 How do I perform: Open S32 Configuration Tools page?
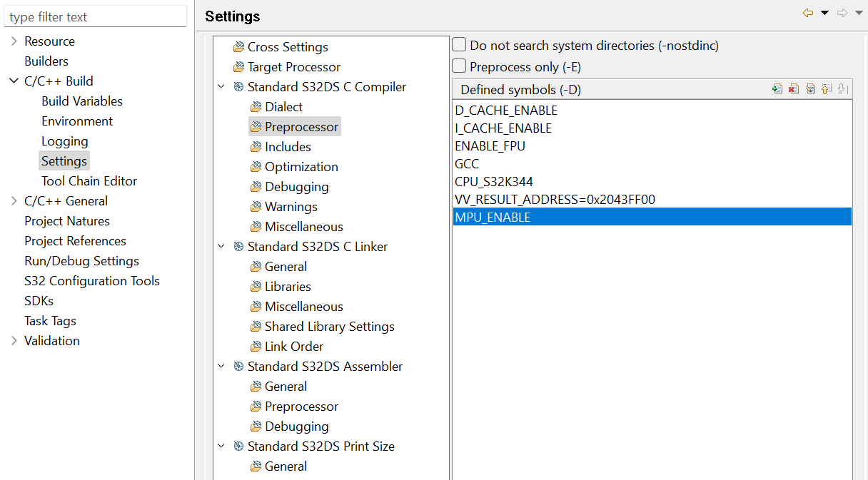[x=92, y=281]
